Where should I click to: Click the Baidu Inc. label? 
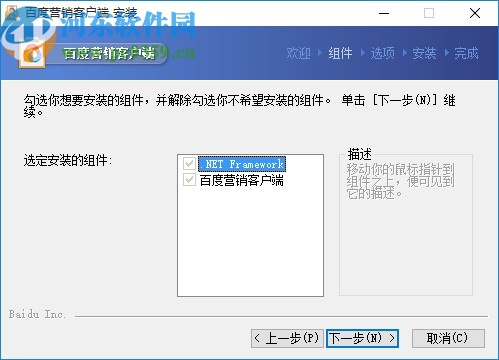(x=37, y=314)
